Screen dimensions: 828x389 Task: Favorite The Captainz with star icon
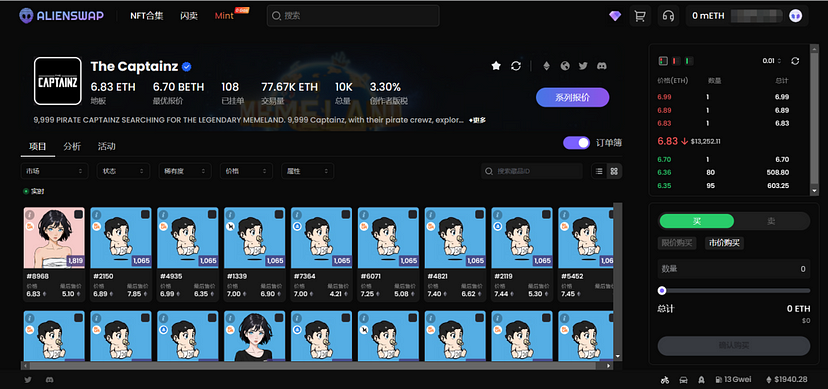496,66
